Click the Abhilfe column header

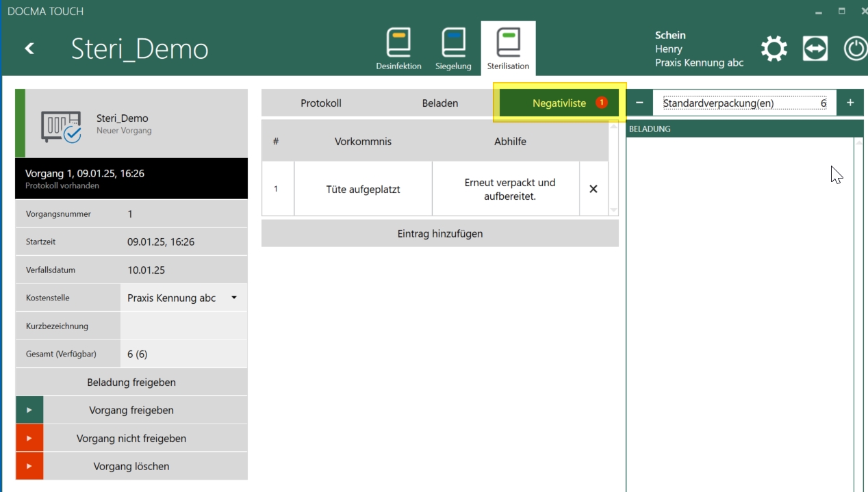pos(511,141)
